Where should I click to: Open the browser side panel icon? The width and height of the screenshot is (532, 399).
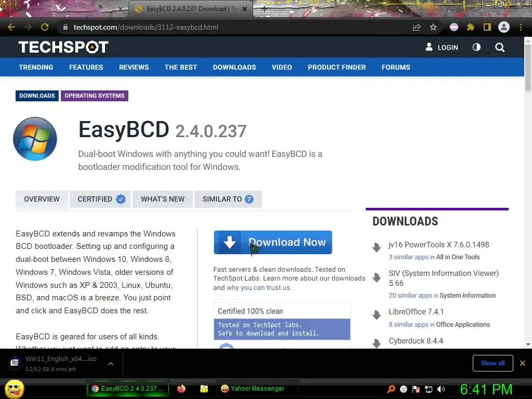487,27
